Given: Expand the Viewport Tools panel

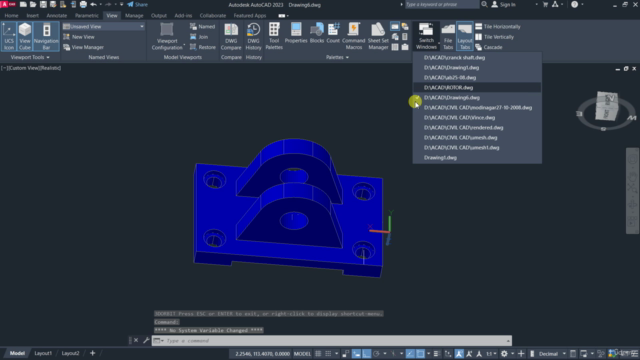Looking at the screenshot, I should [x=30, y=58].
